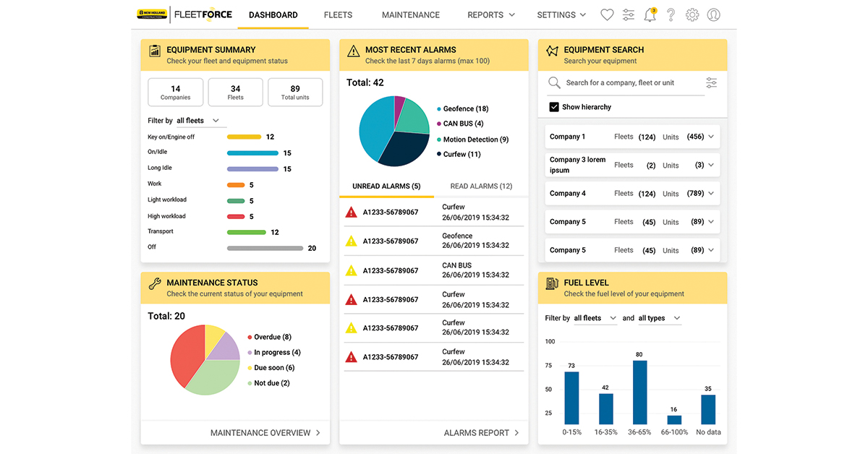Image resolution: width=868 pixels, height=454 pixels.
Task: Click the No data fuel bar
Action: 708,409
